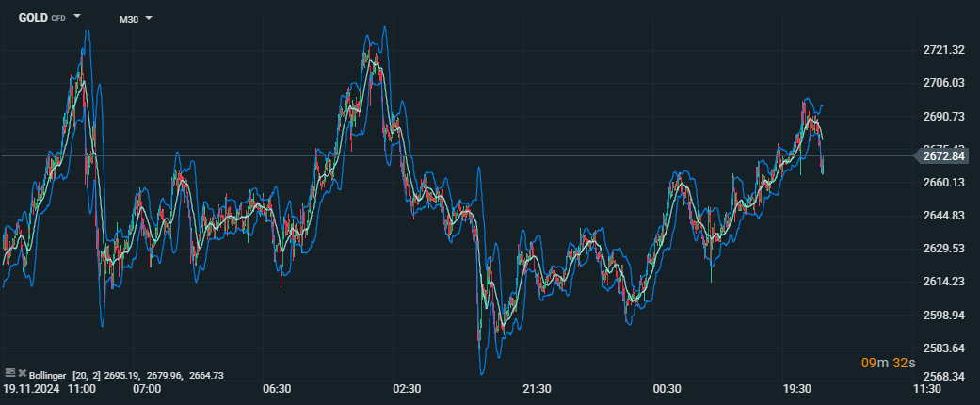This screenshot has height=405, width=980.
Task: Open the GOLD symbol dropdown
Action: [x=77, y=17]
